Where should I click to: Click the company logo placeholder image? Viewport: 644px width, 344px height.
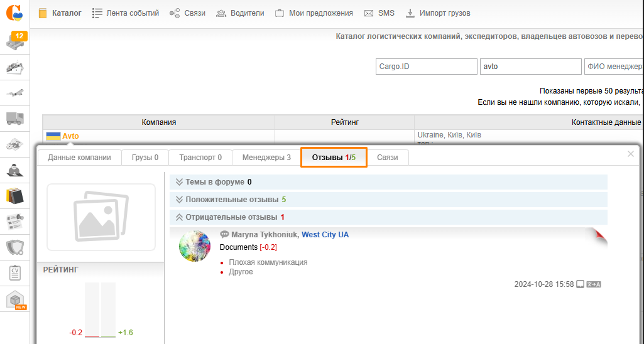click(x=101, y=217)
